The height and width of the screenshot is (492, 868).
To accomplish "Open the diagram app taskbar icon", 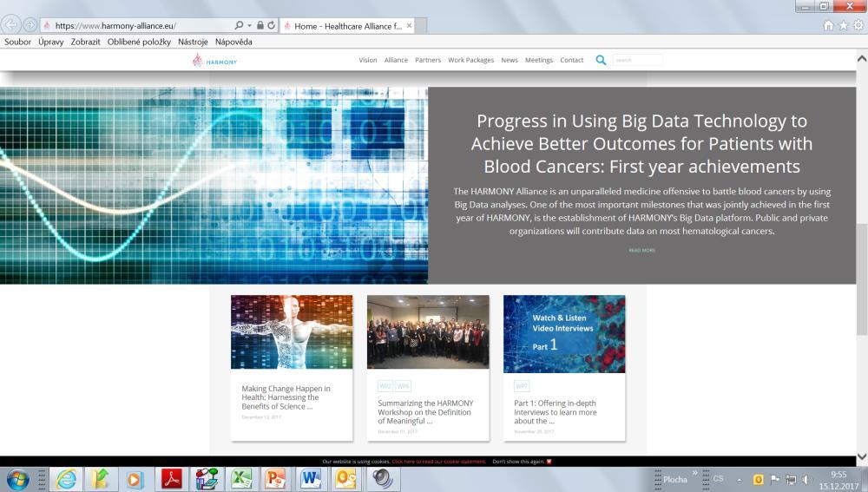I will [207, 479].
